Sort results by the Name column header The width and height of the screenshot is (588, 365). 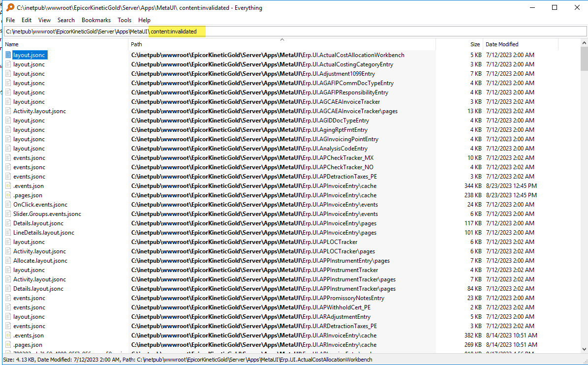[x=66, y=44]
